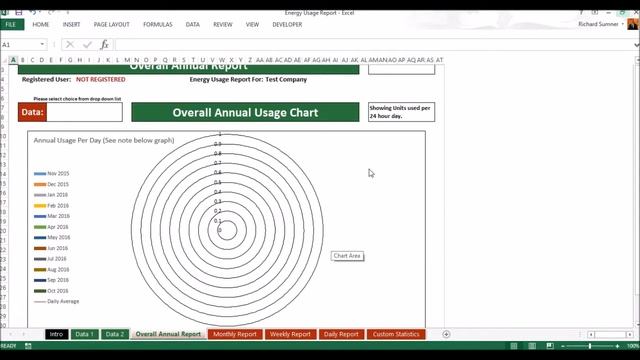Click the Redo arrow icon
This screenshot has height=360, width=640.
(x=51, y=13)
